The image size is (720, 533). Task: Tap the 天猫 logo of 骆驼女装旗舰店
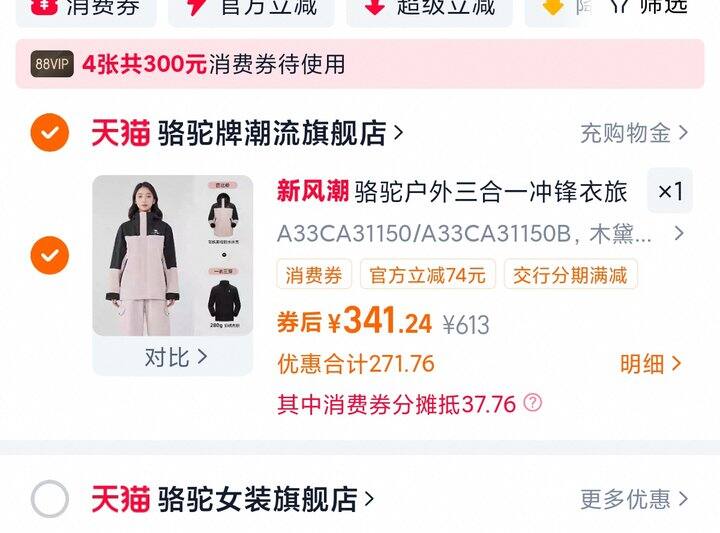pos(121,499)
